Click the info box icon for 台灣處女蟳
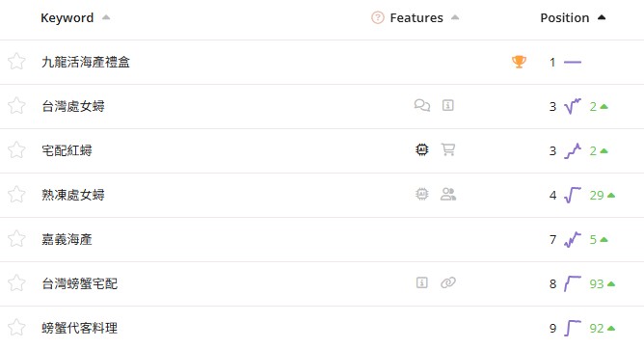The height and width of the screenshot is (348, 644). pos(448,106)
